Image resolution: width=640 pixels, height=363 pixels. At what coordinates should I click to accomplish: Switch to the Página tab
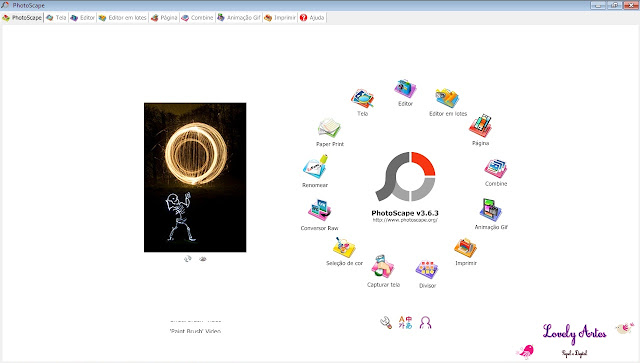pyautogui.click(x=164, y=18)
